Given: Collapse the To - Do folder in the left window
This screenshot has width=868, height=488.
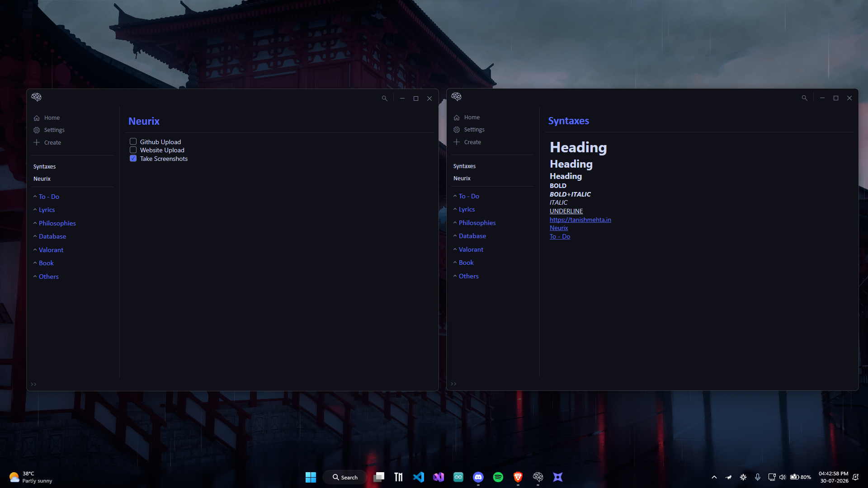Looking at the screenshot, I should tap(35, 197).
